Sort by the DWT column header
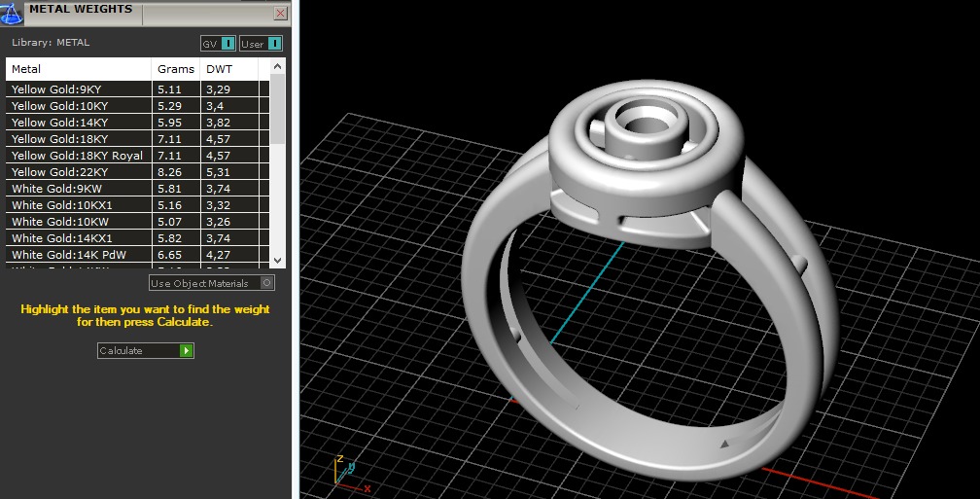Viewport: 980px width, 499px height. (x=228, y=69)
